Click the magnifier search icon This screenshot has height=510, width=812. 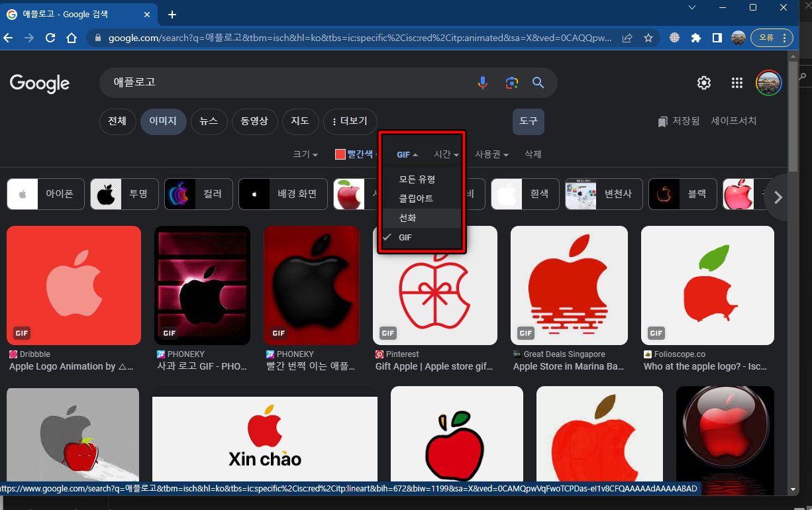tap(538, 83)
